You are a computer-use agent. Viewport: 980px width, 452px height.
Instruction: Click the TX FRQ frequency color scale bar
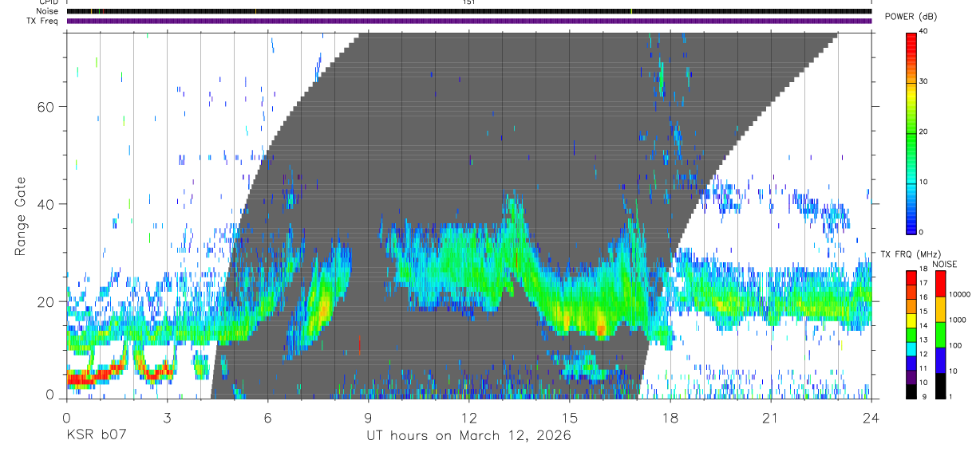(x=911, y=334)
